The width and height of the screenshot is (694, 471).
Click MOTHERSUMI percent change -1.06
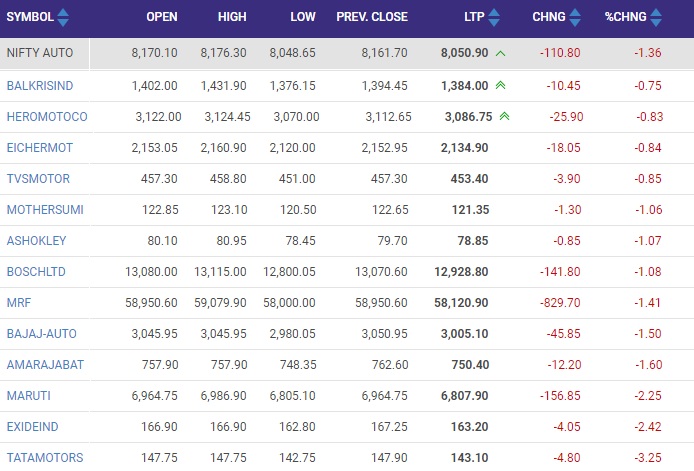[649, 209]
